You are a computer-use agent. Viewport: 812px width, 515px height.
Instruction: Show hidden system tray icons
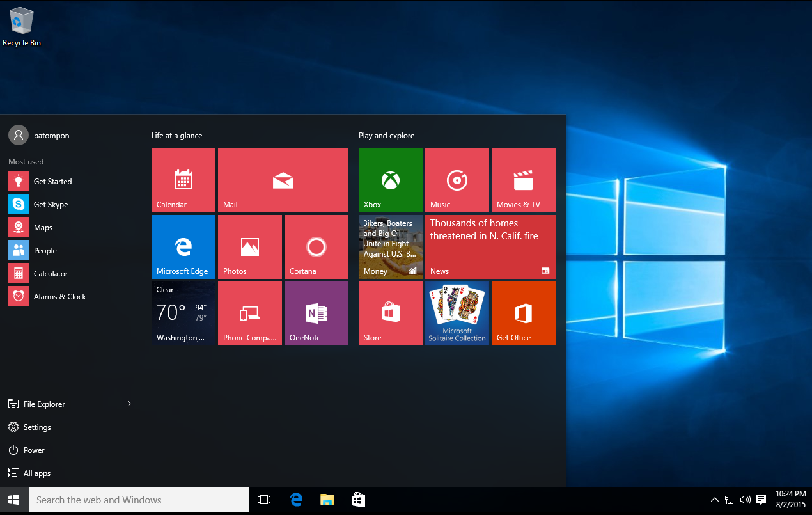coord(715,500)
